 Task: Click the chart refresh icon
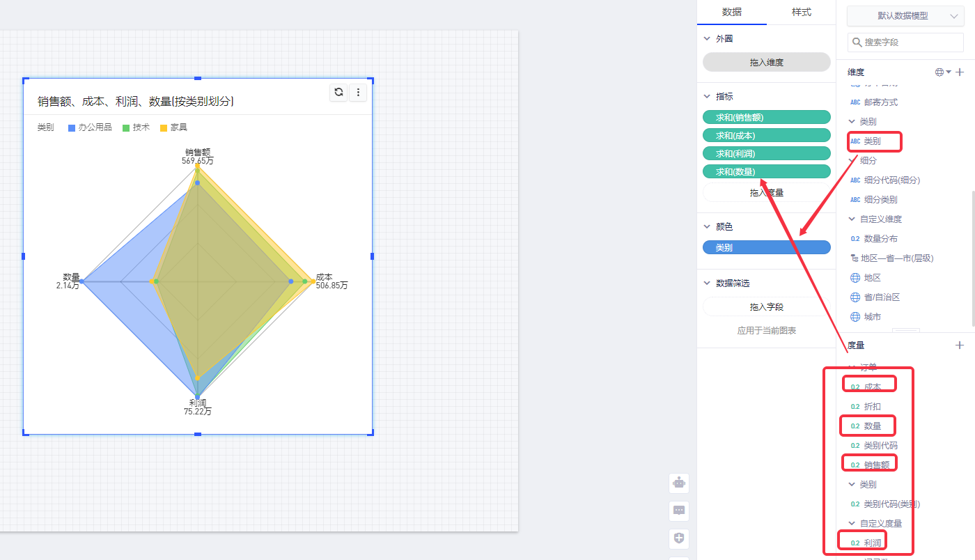pyautogui.click(x=338, y=92)
